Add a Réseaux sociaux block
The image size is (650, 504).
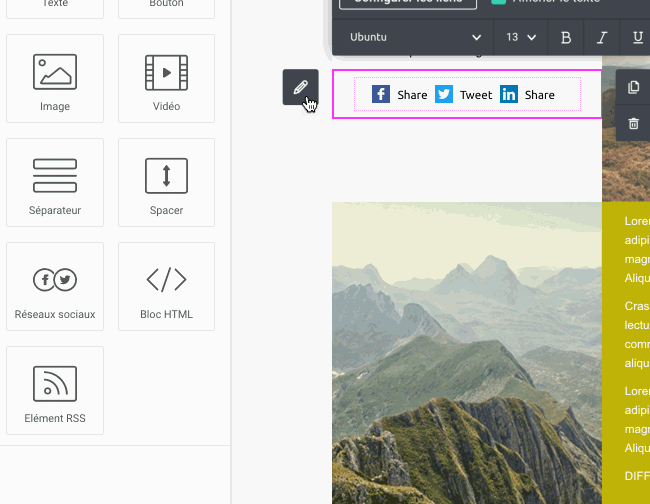point(55,286)
